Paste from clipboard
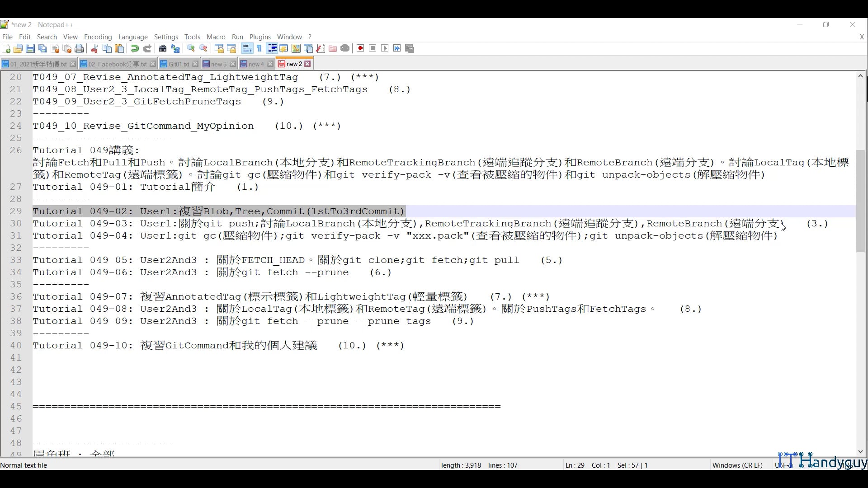The image size is (868, 488). 119,48
